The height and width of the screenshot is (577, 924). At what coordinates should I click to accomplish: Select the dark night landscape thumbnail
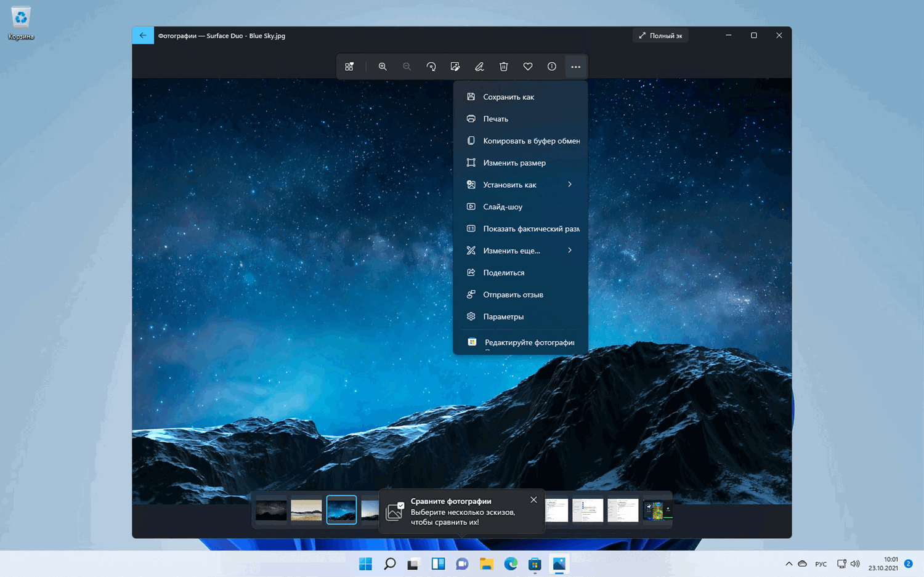tap(271, 510)
